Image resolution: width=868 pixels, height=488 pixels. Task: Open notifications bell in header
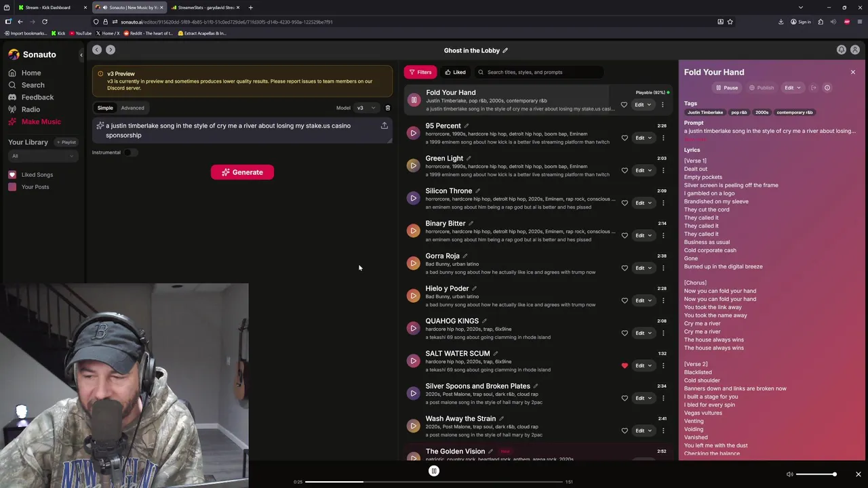tap(842, 49)
